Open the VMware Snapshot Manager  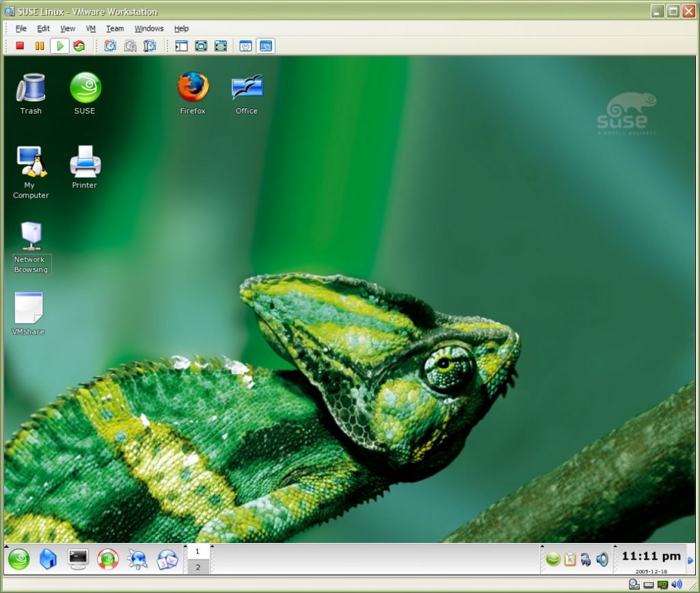coord(149,46)
